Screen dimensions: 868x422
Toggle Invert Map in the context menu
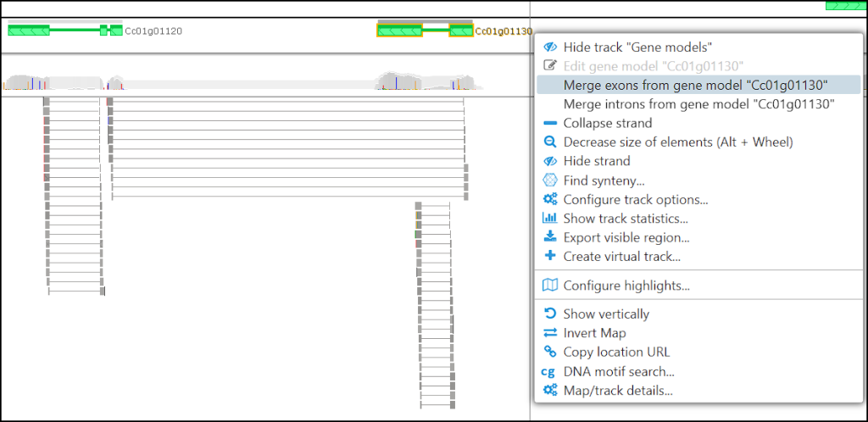598,333
